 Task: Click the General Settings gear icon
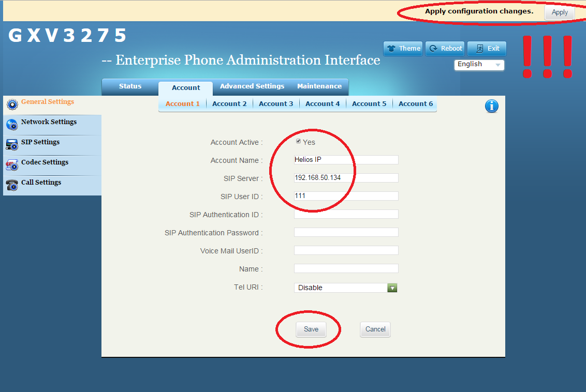coord(12,104)
